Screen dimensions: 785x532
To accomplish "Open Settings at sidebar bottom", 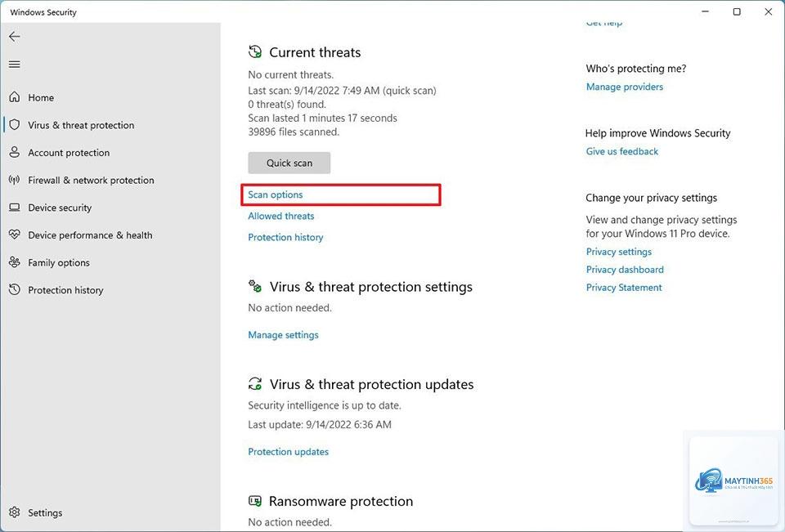I will pos(45,512).
